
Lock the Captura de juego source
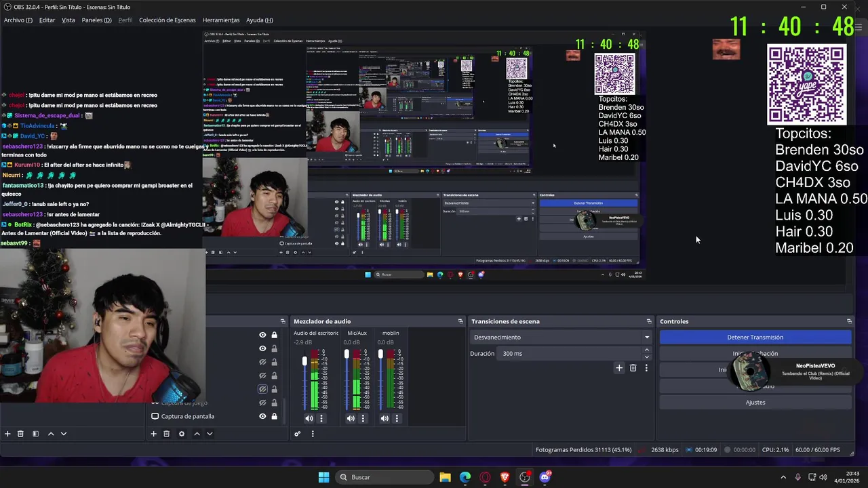(x=274, y=403)
